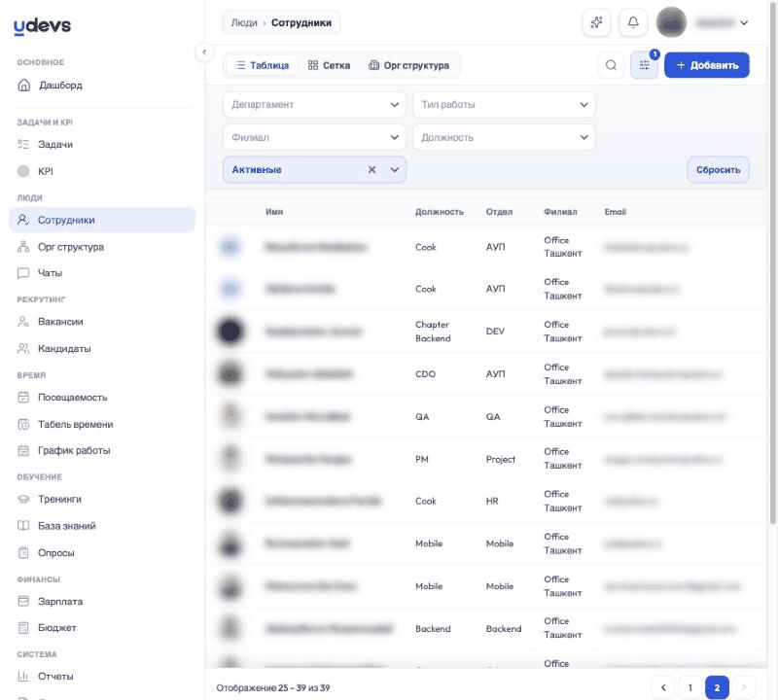Image resolution: width=778 pixels, height=700 pixels.
Task: Open Тренинги section
Action: click(102, 499)
